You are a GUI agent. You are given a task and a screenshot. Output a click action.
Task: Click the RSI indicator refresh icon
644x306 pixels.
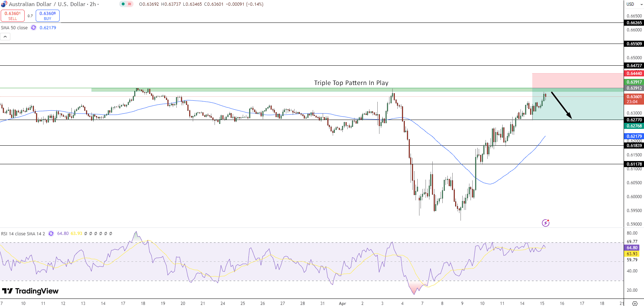coord(51,234)
